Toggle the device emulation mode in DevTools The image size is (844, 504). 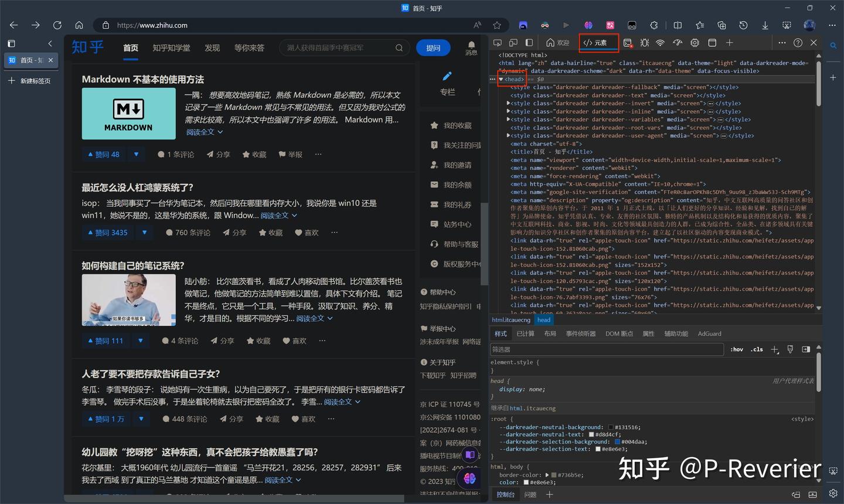click(x=513, y=42)
